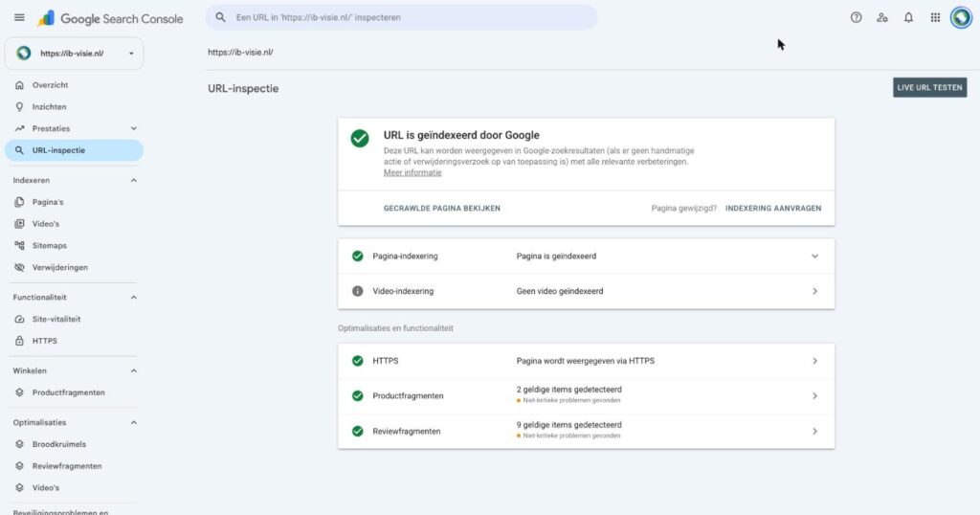Click INDEXERING AANVRAGEN
980x515 pixels.
coord(773,209)
